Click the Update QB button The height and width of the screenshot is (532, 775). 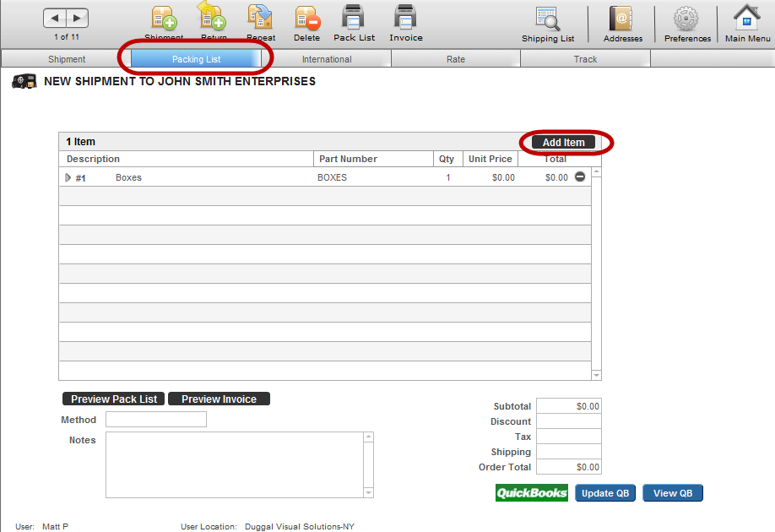(605, 493)
